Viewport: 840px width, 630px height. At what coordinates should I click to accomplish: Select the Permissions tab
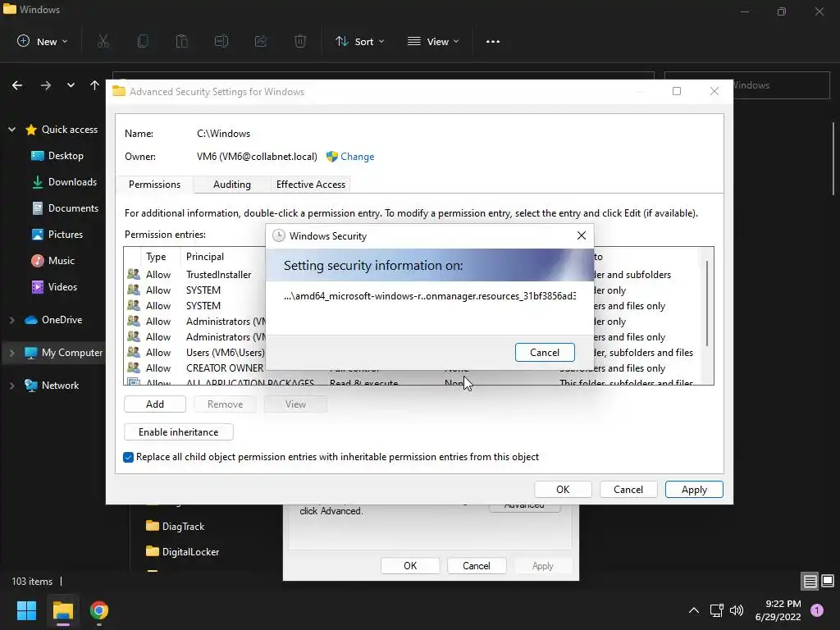(x=154, y=185)
